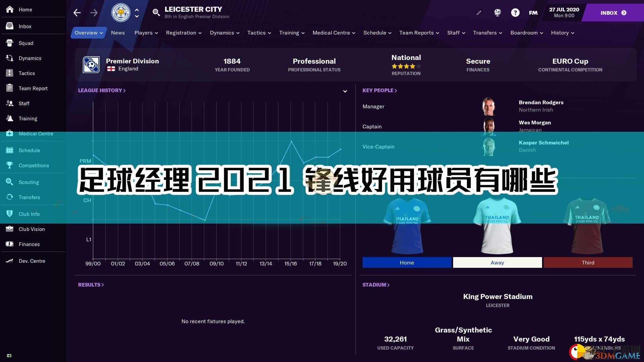Open the Transfers menu in top bar
The height and width of the screenshot is (362, 644).
488,33
